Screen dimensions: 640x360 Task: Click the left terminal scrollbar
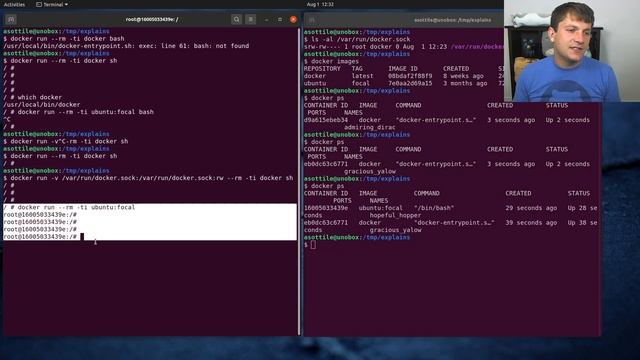(x=299, y=182)
